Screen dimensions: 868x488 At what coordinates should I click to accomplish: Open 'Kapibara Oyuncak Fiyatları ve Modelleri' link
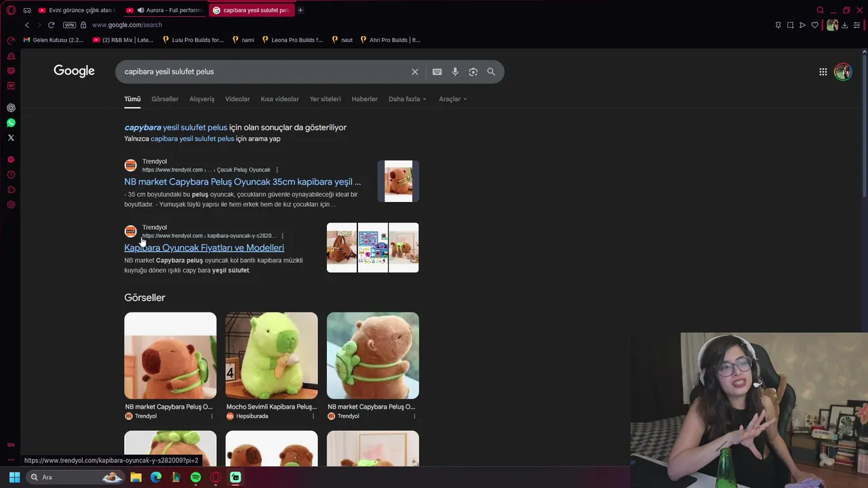point(204,248)
